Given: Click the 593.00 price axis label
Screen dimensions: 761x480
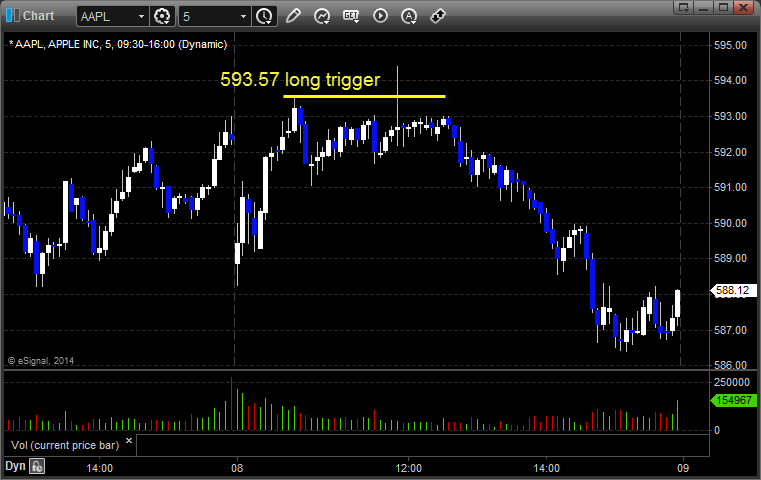Looking at the screenshot, I should point(730,116).
